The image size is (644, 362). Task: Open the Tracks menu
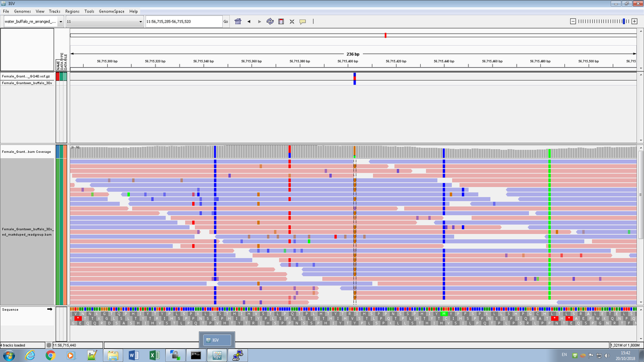(x=54, y=11)
